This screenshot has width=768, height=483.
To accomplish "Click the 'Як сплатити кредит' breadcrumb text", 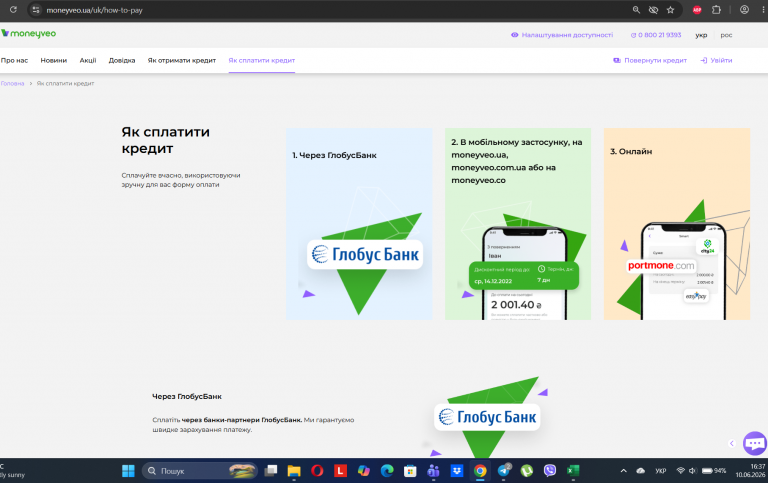I will pyautogui.click(x=65, y=83).
